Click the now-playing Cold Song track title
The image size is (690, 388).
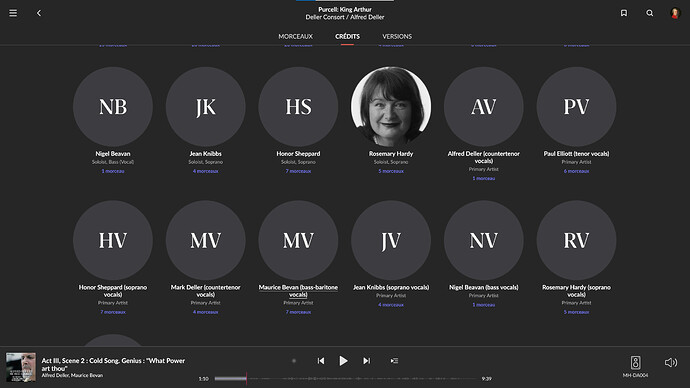point(113,364)
